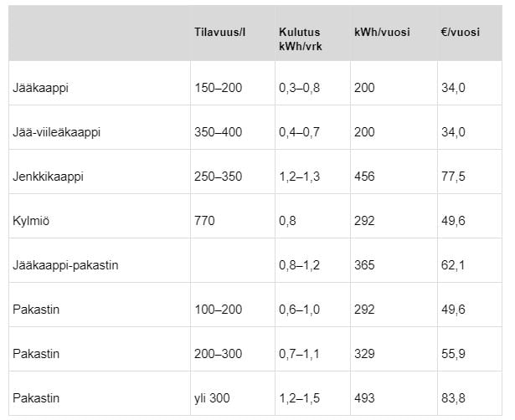Viewport: 515px width, 420px height.
Task: Select the 200–300 volume cell
Action: point(218,354)
